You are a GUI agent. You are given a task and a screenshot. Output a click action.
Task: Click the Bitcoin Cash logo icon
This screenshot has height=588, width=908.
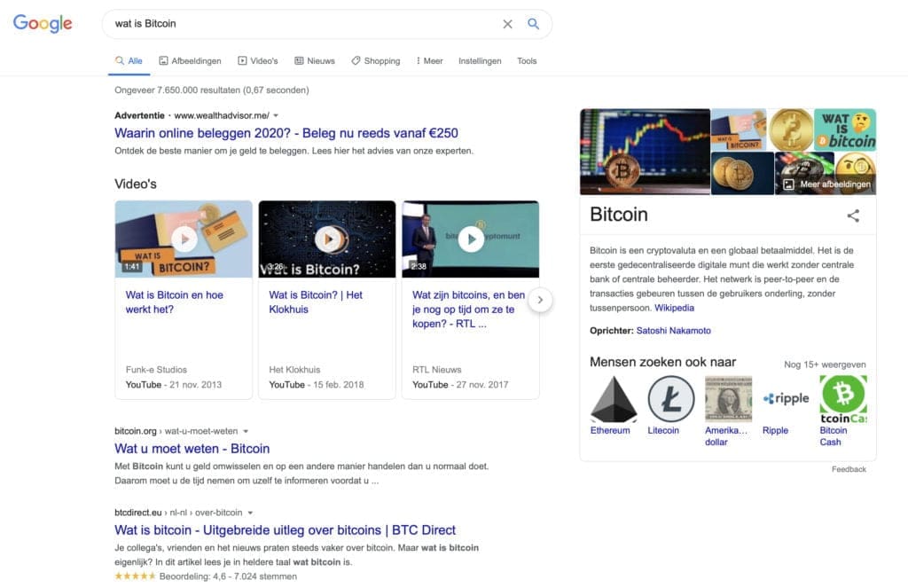tap(843, 398)
